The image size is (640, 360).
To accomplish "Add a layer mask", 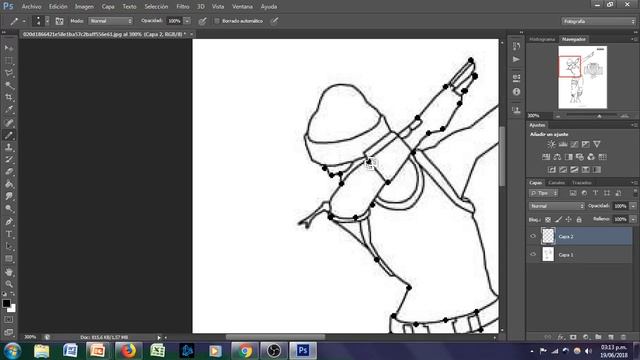I will click(x=573, y=337).
